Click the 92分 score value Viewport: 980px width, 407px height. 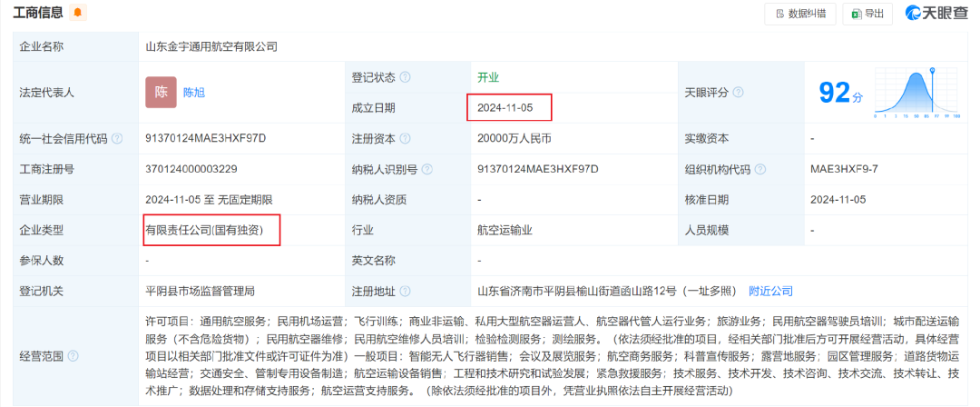point(840,93)
